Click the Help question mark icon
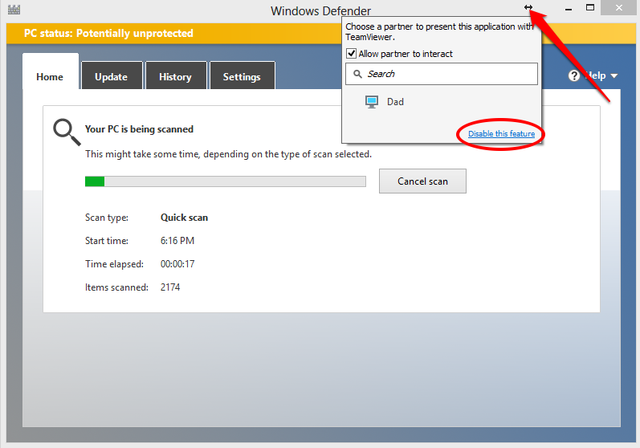Screen dimensions: 640x448 click(574, 75)
